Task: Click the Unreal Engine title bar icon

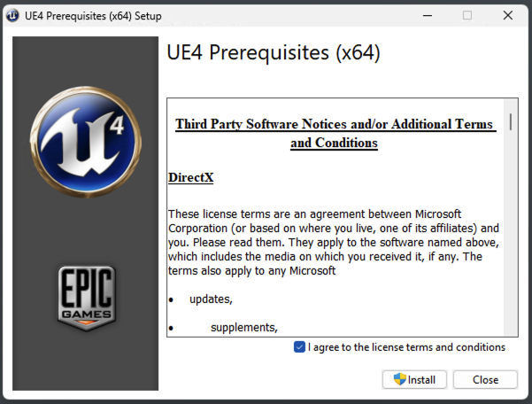Action: point(13,16)
